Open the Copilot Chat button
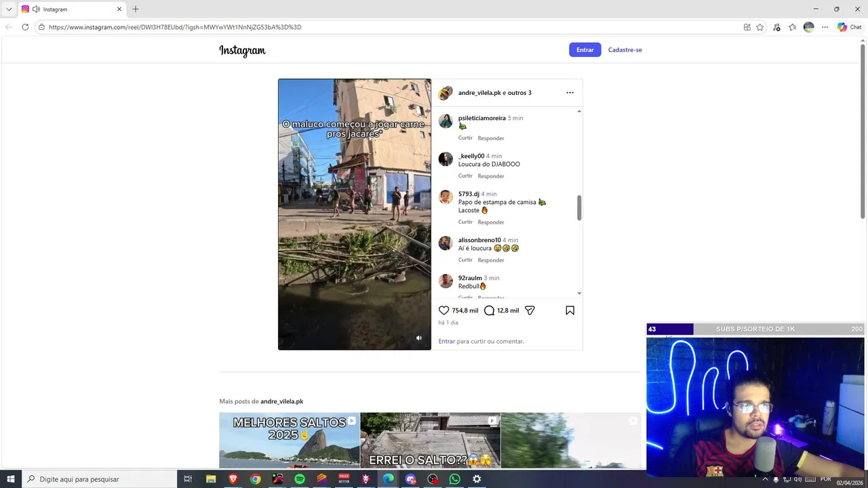The height and width of the screenshot is (488, 868). pos(849,27)
